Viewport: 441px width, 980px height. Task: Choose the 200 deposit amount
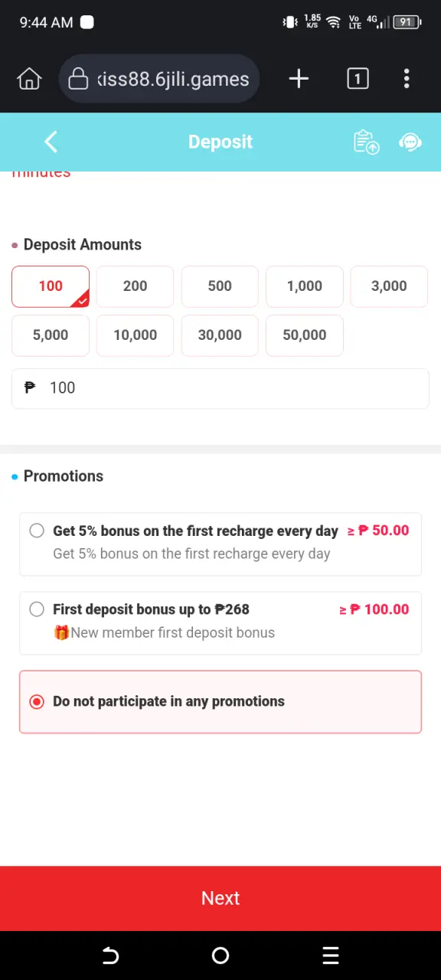coord(135,286)
